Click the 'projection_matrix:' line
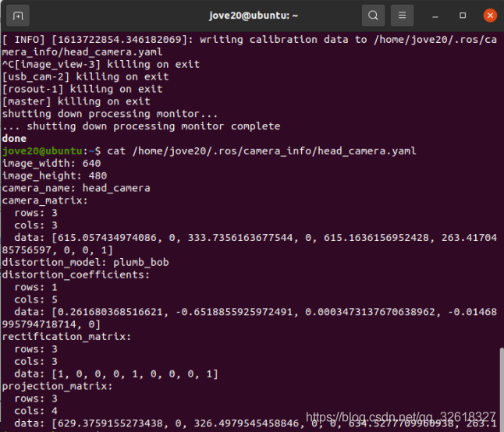504x432 pixels. tap(58, 386)
